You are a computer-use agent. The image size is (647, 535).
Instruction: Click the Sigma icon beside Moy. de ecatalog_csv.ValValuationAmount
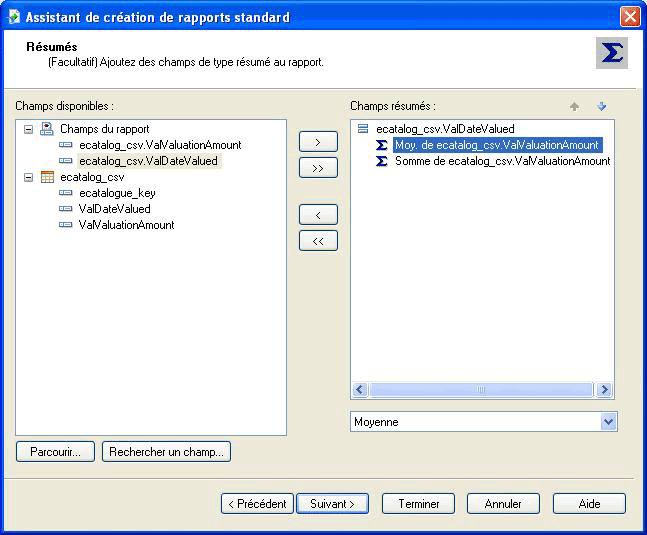382,145
